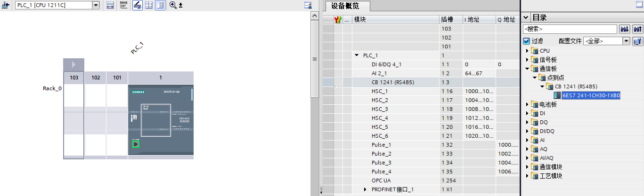The height and width of the screenshot is (196, 644).
Task: Expand the 工艺模块 catalog folder
Action: pos(527,176)
